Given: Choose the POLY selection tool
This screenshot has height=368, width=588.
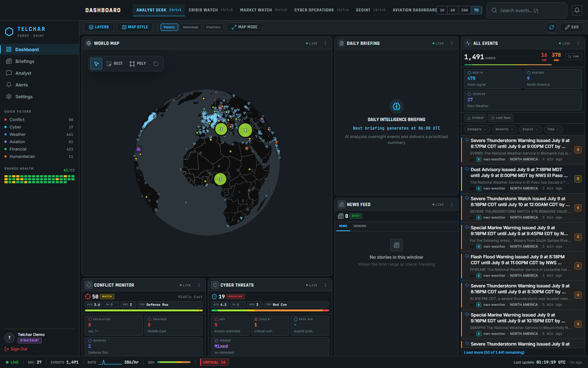Looking at the screenshot, I should point(138,64).
